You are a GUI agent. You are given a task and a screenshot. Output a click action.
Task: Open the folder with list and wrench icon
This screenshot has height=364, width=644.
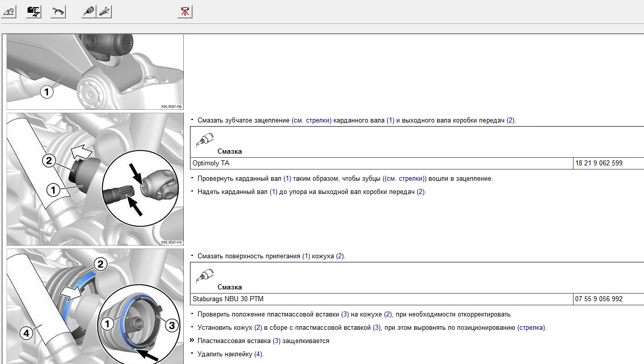point(34,11)
